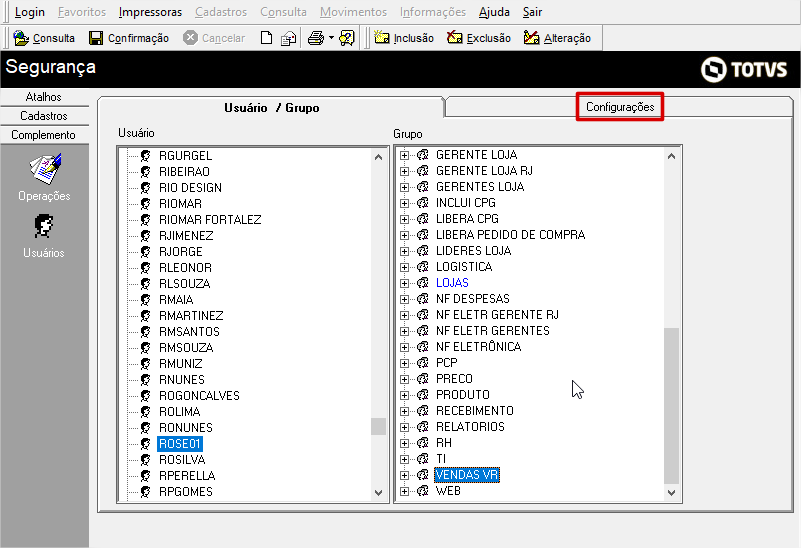
Task: Click the icon beside user RMAIA
Action: (x=146, y=300)
